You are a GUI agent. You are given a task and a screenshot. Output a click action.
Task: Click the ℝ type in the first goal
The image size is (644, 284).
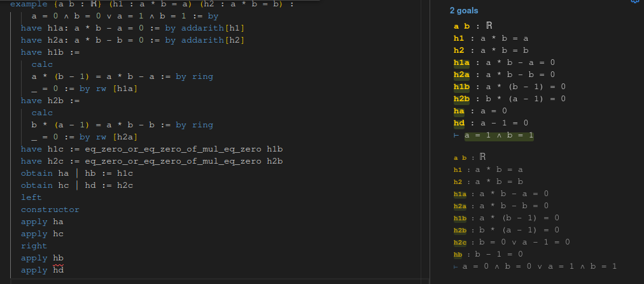click(489, 26)
